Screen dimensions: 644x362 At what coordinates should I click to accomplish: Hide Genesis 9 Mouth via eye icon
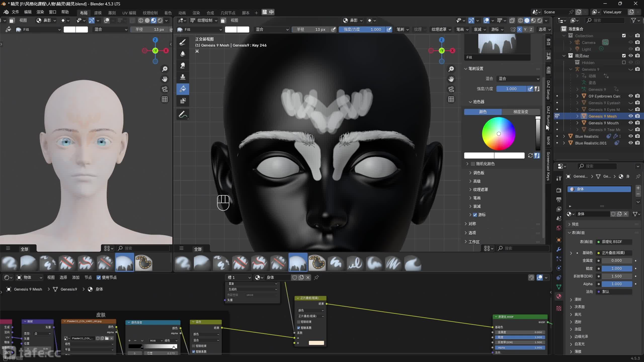click(630, 123)
